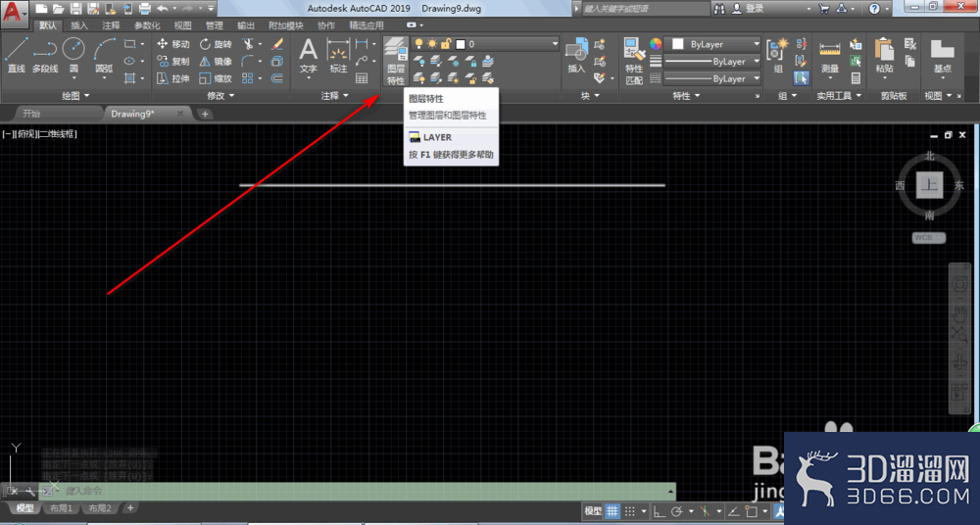Screen dimensions: 980x525
Task: Select the Polyline (多段线) tool
Action: click(x=45, y=55)
